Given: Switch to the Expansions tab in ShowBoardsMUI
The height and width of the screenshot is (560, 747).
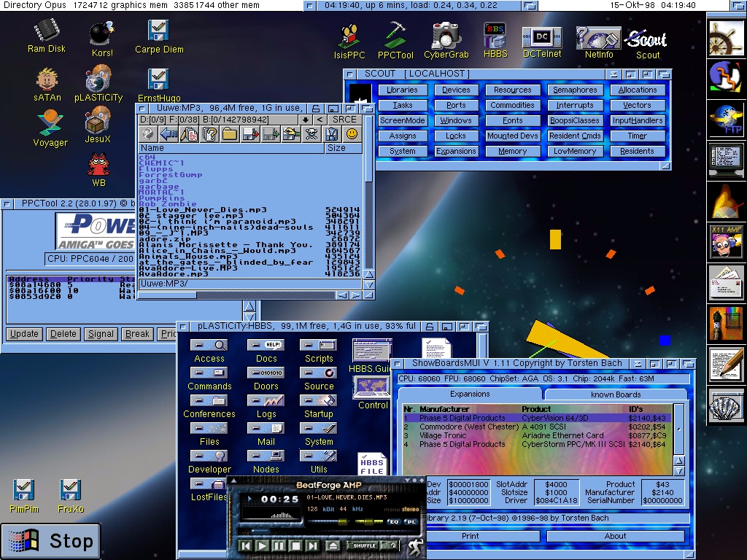Looking at the screenshot, I should pyautogui.click(x=470, y=394).
